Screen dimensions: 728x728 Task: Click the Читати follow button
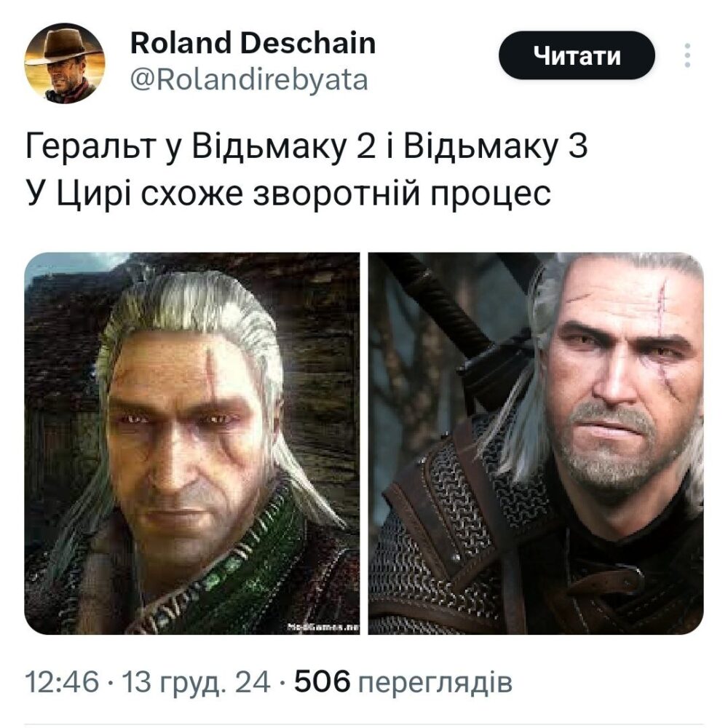click(x=577, y=55)
